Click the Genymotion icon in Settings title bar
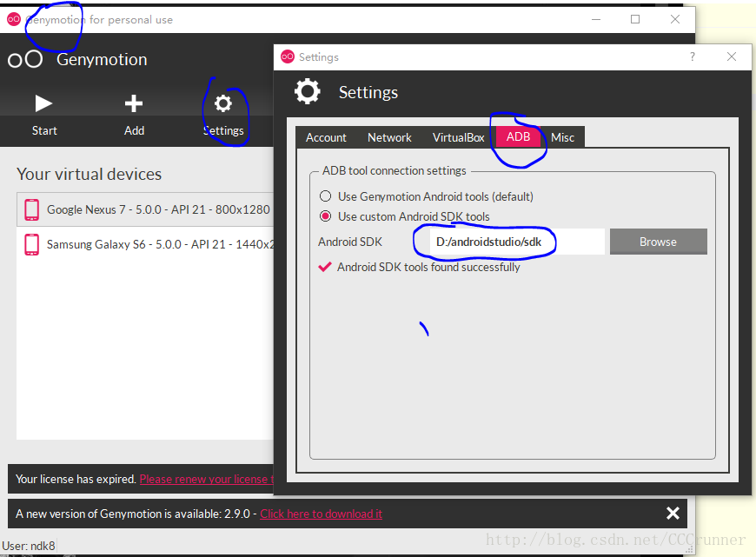Image resolution: width=756 pixels, height=557 pixels. 288,56
